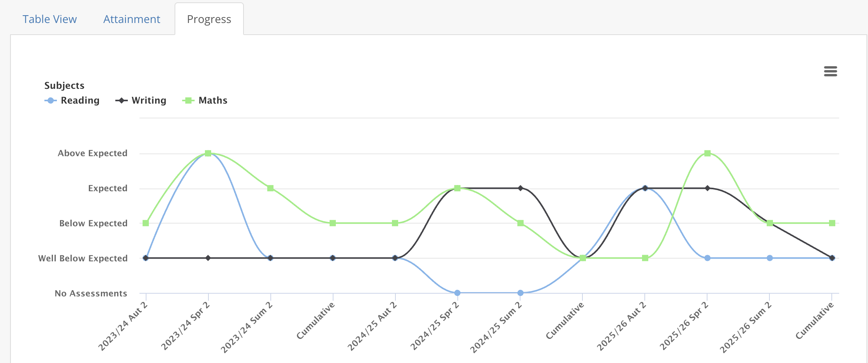This screenshot has width=868, height=363.
Task: Switch to the Table View tab
Action: coord(49,19)
